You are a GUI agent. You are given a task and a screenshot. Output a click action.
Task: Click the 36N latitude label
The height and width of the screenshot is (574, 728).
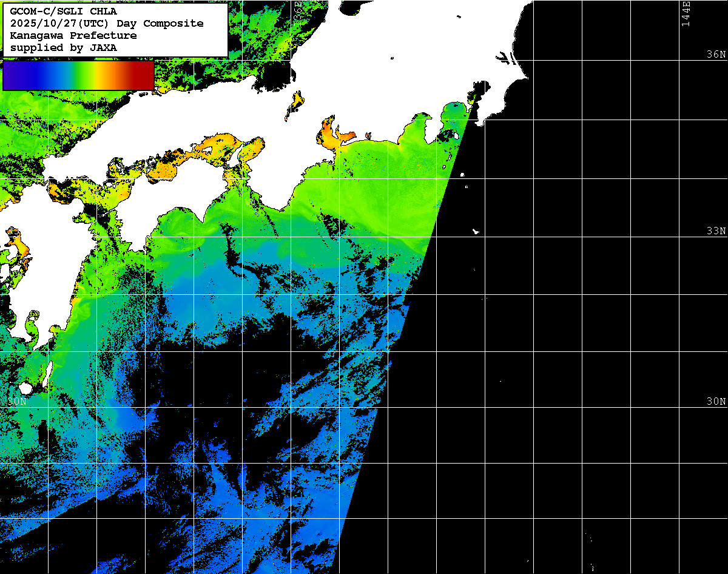coord(716,55)
